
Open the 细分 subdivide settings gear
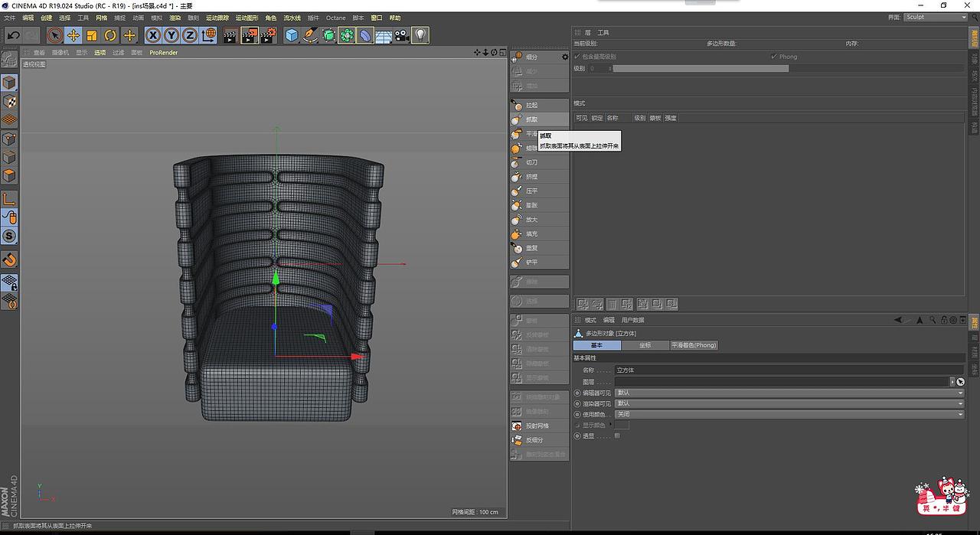[x=566, y=57]
